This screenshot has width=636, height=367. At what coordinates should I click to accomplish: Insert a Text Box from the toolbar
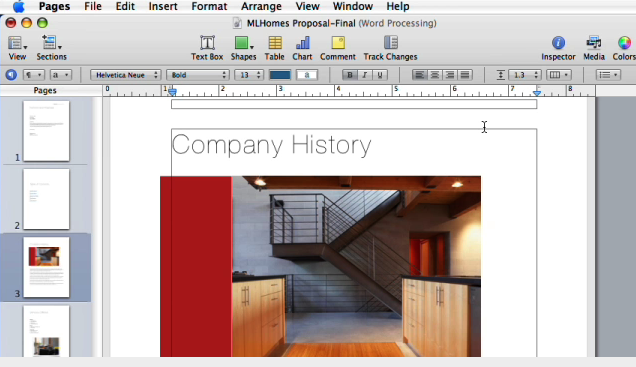[x=207, y=48]
